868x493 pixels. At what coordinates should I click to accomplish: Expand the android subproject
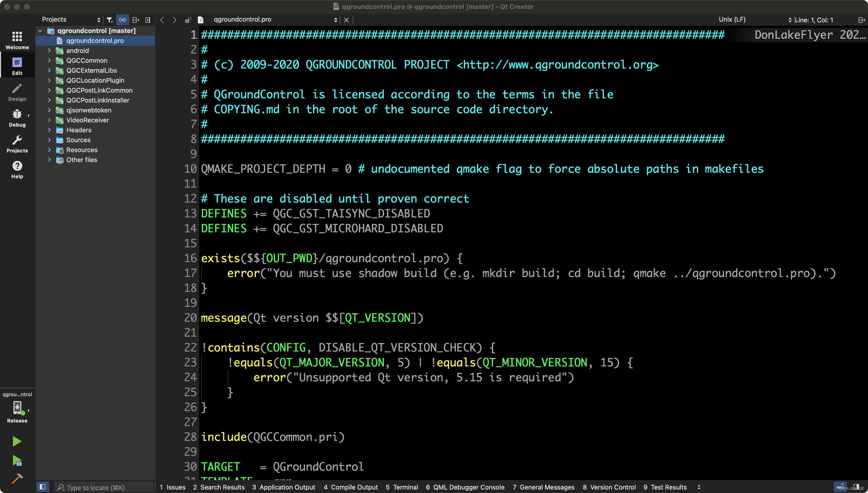point(49,50)
